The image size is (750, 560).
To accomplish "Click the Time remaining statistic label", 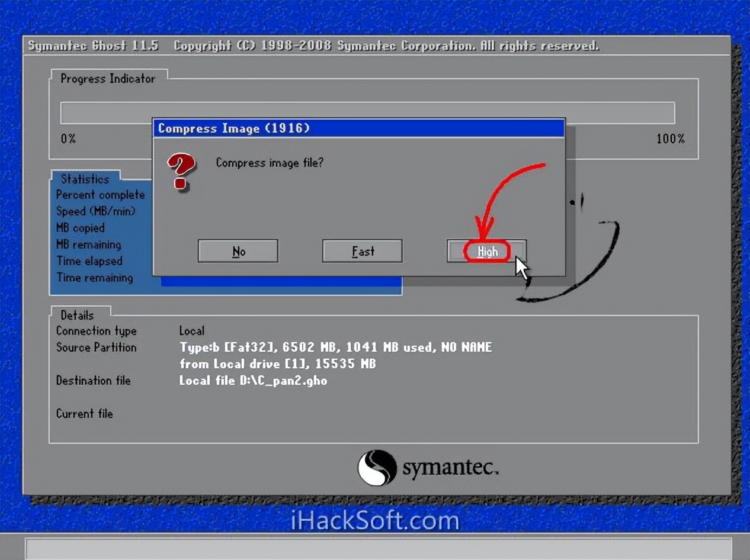I will click(94, 278).
